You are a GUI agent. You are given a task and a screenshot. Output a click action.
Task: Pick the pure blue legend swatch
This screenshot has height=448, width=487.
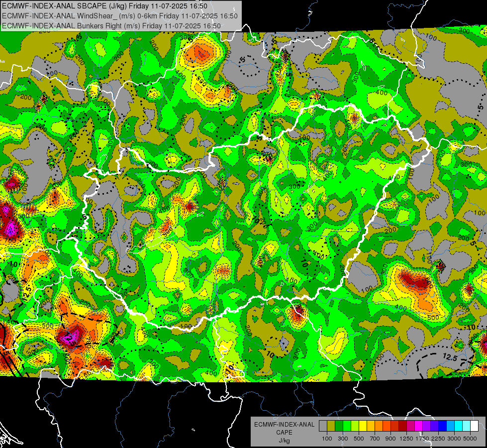pos(442,426)
